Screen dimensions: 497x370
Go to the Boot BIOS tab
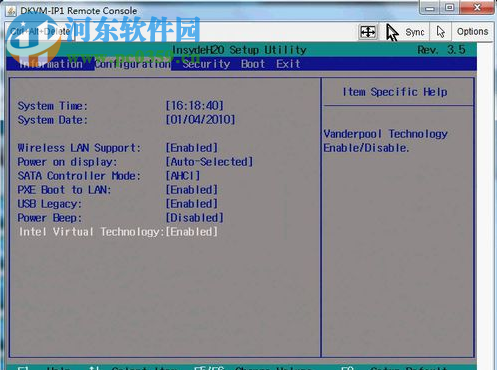click(x=253, y=64)
